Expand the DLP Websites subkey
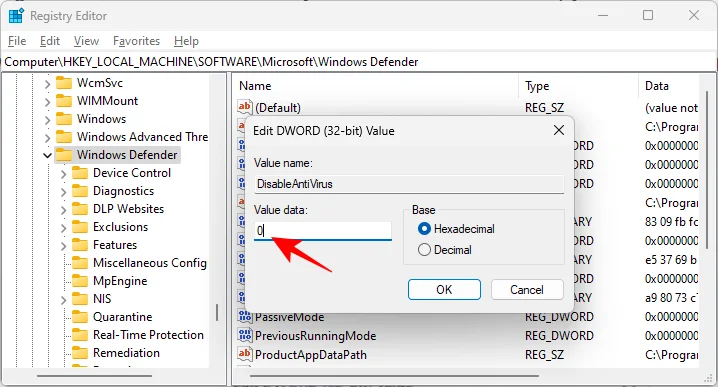The width and height of the screenshot is (718, 387). click(x=64, y=210)
